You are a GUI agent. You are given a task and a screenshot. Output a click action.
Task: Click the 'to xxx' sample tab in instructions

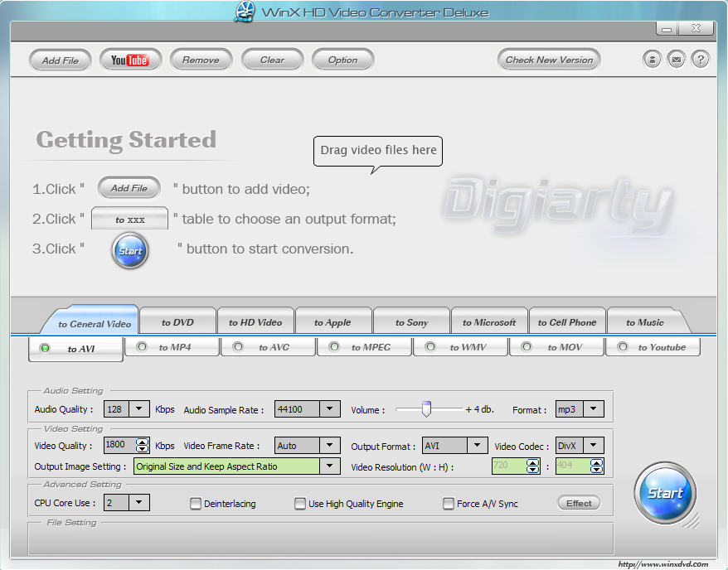coord(130,219)
